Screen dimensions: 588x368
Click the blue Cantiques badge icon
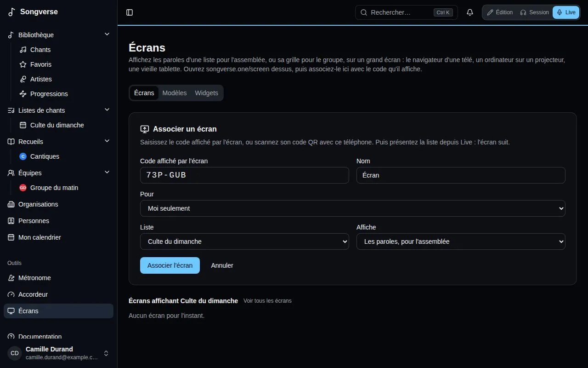point(23,156)
